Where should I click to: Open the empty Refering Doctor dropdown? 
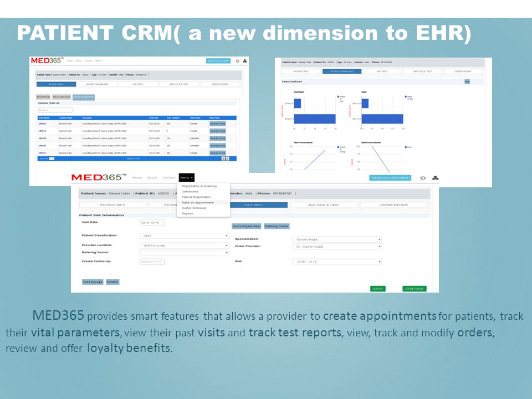click(184, 253)
